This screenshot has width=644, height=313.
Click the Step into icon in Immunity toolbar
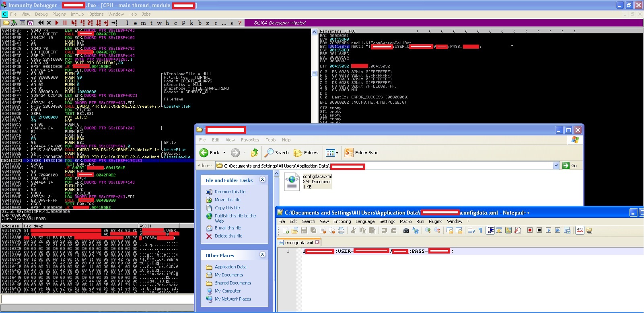pyautogui.click(x=74, y=23)
